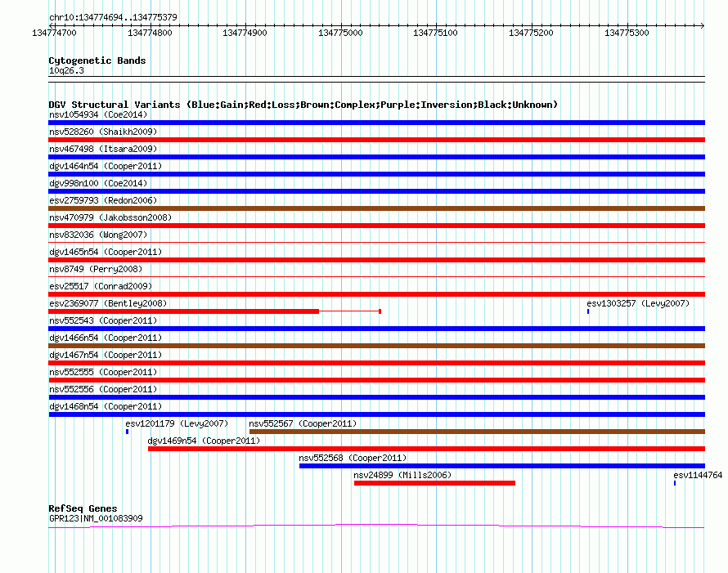Click the blue bar under nsv552543

pos(376,329)
